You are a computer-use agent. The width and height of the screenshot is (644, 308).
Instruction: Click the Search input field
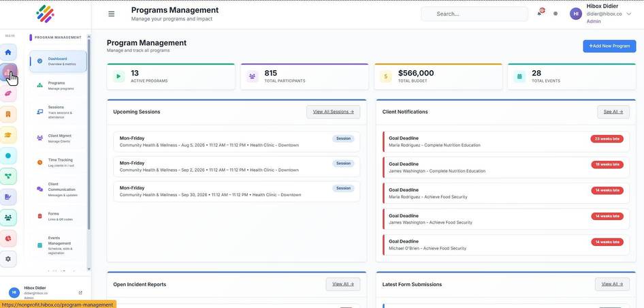tap(474, 14)
